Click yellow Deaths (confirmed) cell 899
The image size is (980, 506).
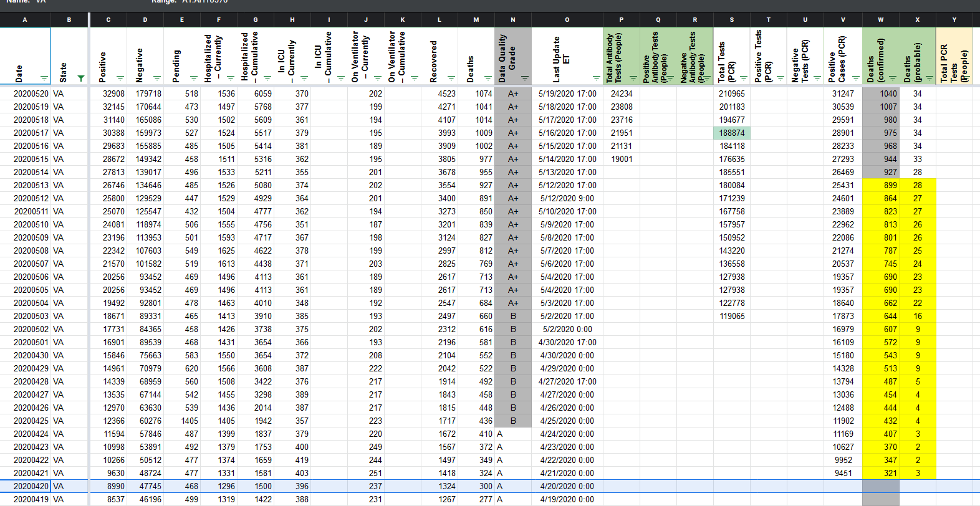click(x=881, y=185)
